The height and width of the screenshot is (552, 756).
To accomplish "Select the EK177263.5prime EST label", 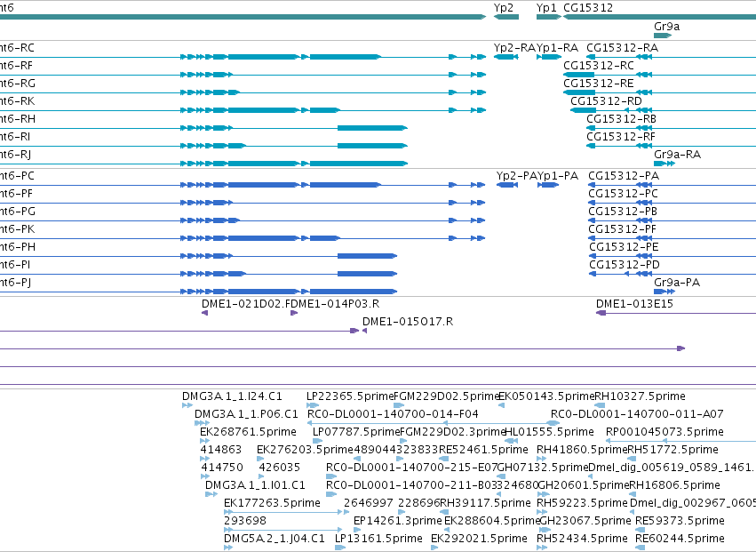I will pyautogui.click(x=272, y=503).
